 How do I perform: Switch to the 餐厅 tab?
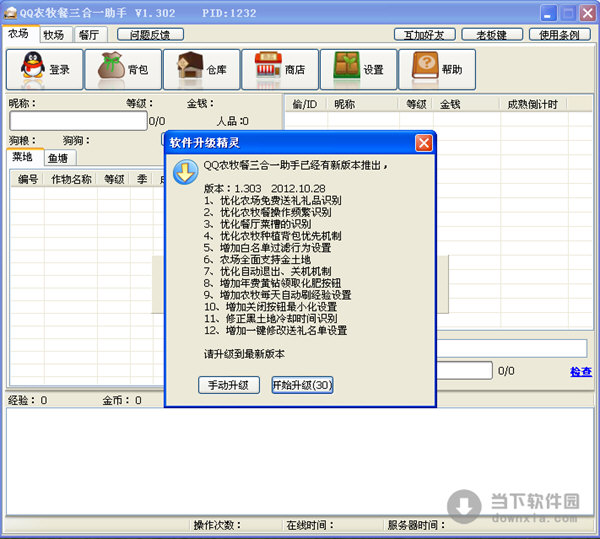coord(89,35)
